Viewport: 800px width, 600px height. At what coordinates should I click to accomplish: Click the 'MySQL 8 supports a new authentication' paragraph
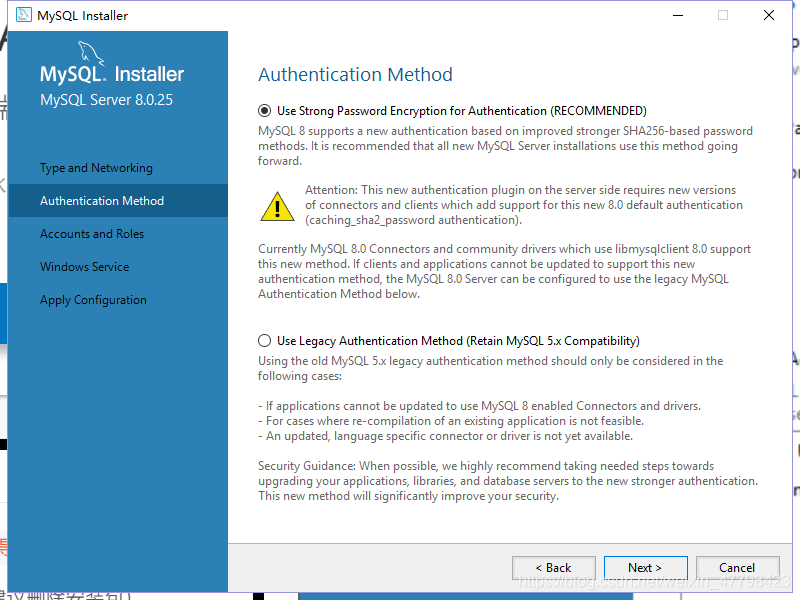click(505, 146)
